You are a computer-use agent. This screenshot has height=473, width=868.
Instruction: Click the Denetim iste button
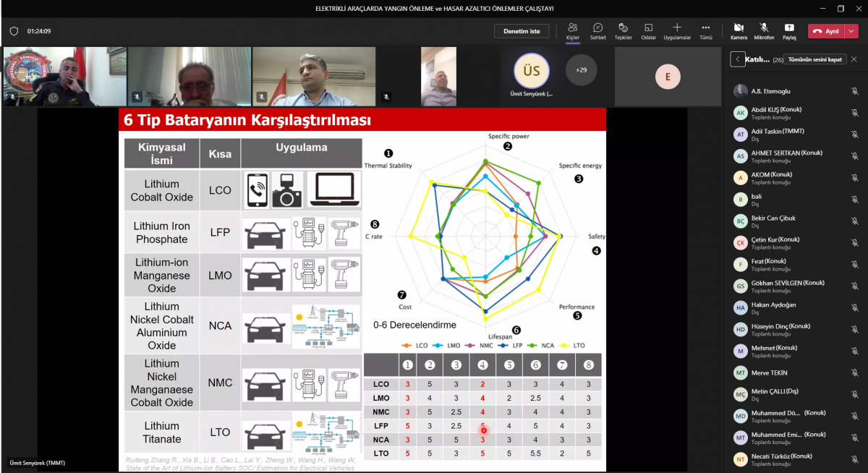[522, 31]
